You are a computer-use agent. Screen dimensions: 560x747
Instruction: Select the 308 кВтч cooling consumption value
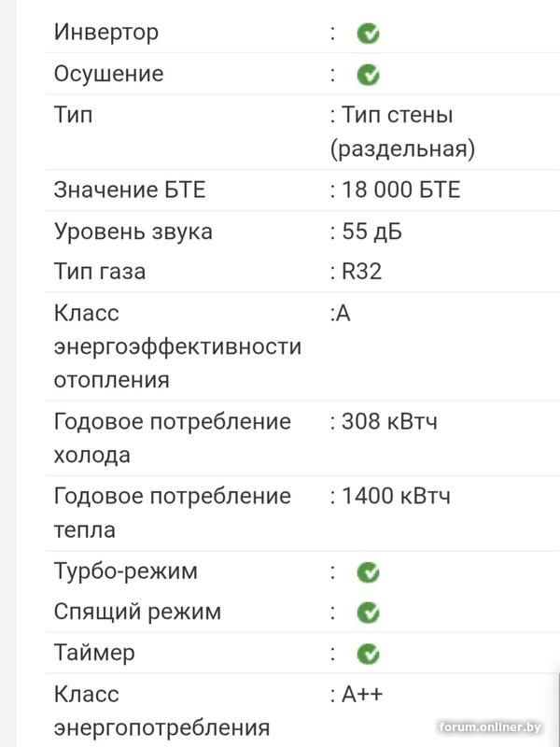[x=389, y=421]
